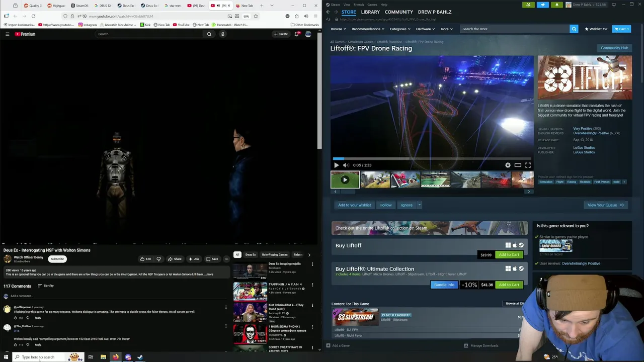Follow Liftoff on Steam
The width and height of the screenshot is (644, 362).
(x=386, y=205)
